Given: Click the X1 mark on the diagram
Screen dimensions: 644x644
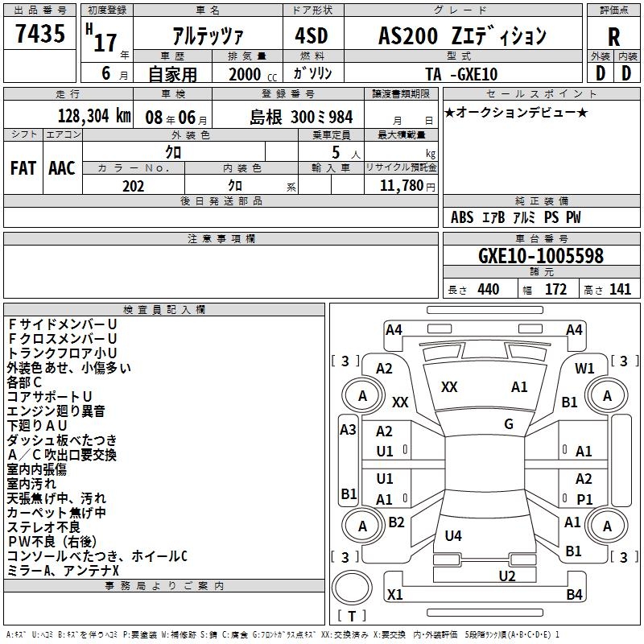Looking at the screenshot, I should click(x=394, y=595).
